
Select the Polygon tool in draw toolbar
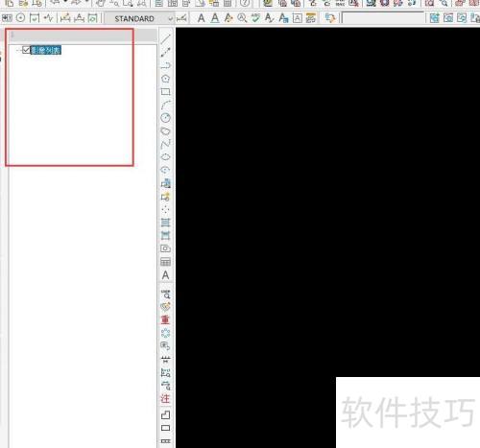coord(165,79)
